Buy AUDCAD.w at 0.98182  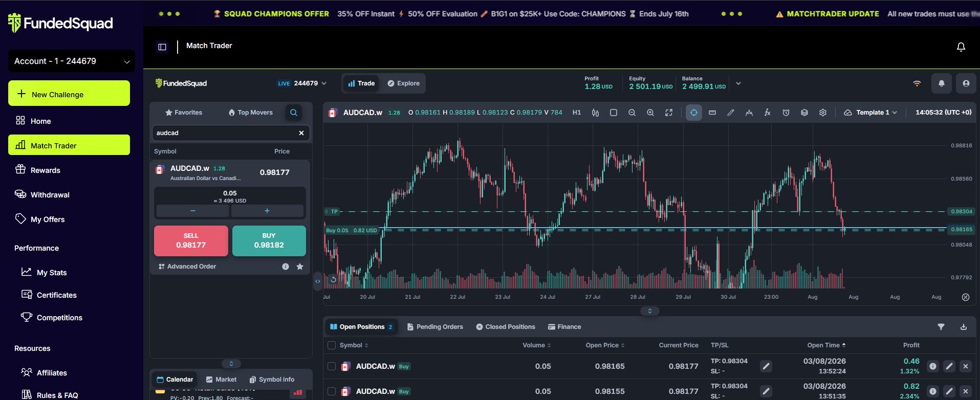269,241
